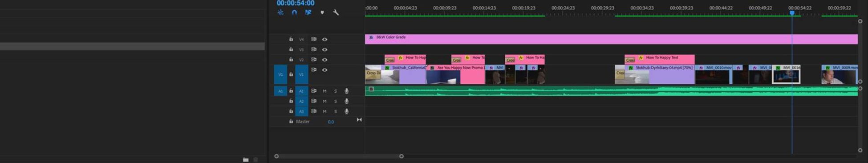868x163 pixels.
Task: Click the Linked Selection icon
Action: tap(308, 12)
